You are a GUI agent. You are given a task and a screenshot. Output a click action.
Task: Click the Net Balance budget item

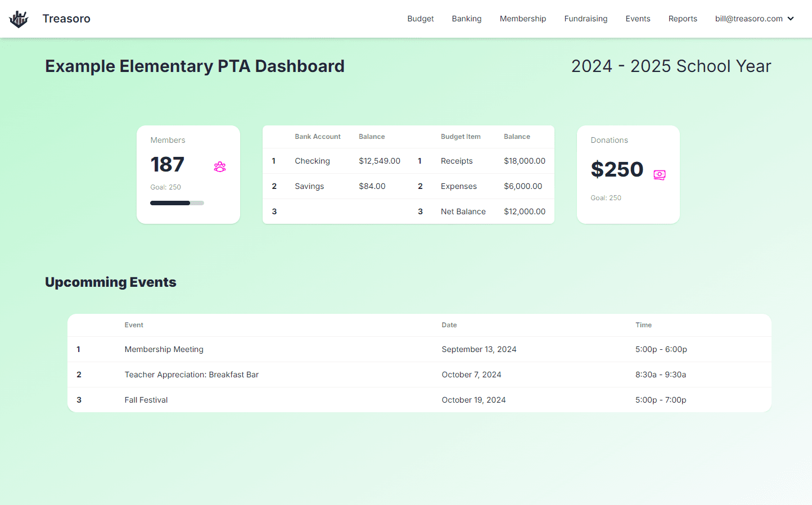[463, 211]
